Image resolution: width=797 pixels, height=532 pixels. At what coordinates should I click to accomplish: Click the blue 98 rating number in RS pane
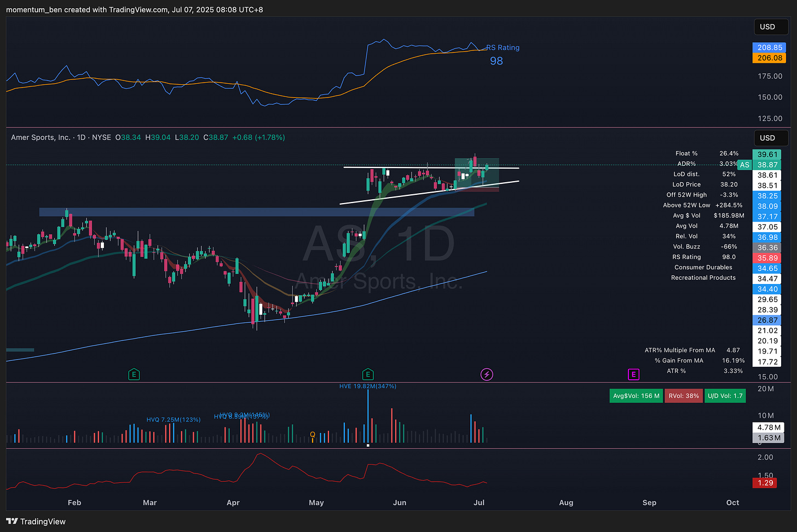click(496, 61)
